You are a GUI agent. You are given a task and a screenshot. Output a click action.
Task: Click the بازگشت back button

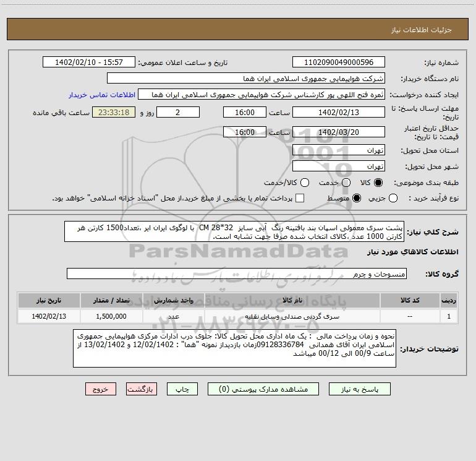pos(142,389)
